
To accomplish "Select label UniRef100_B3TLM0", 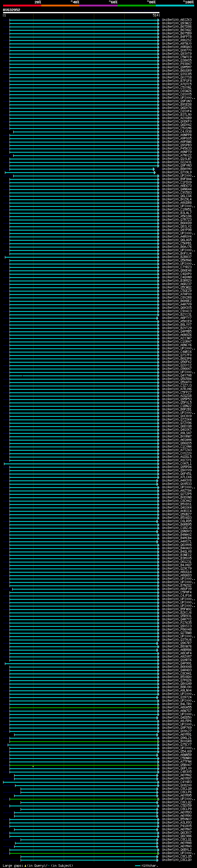I will coord(177,115).
